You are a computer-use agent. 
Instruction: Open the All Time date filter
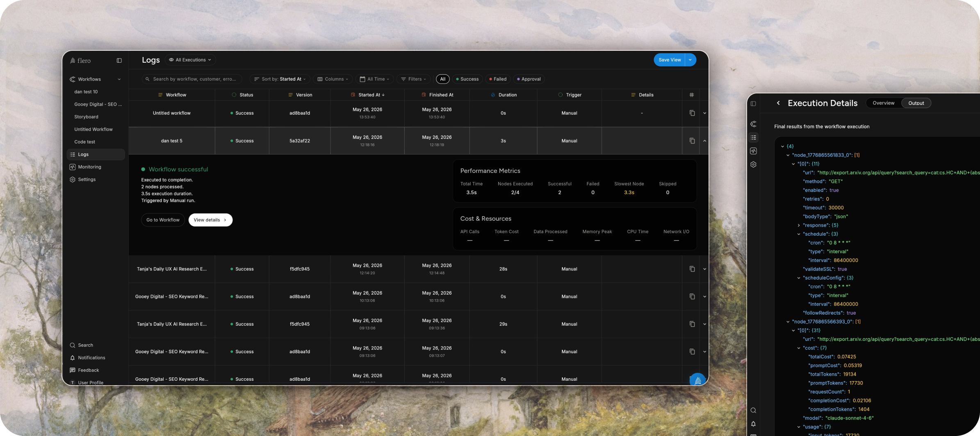tap(374, 79)
